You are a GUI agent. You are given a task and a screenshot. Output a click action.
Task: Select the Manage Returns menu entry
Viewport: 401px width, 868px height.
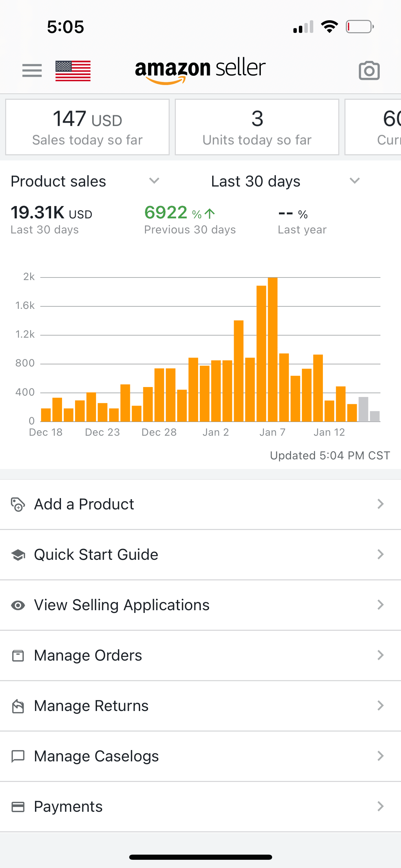click(x=91, y=706)
